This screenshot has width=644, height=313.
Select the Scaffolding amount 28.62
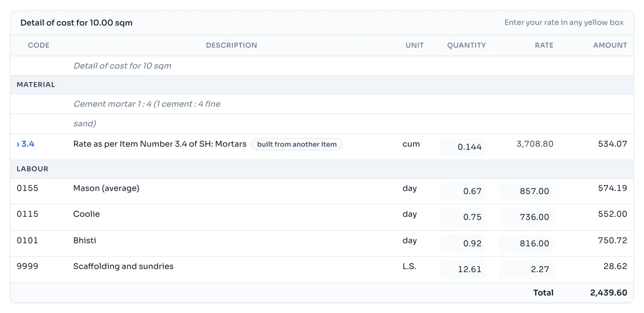[x=615, y=266]
